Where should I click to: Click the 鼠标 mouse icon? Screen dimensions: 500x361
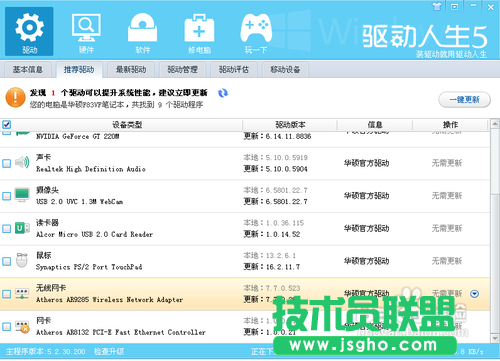coord(22,260)
